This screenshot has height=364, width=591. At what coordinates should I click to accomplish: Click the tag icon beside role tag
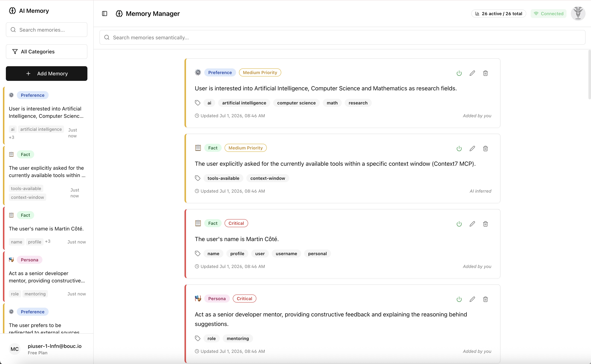pyautogui.click(x=197, y=338)
